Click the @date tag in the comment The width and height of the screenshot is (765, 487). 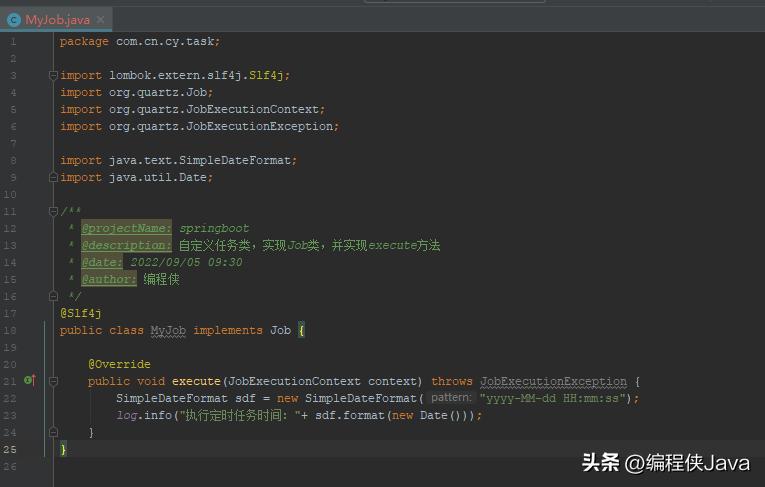(102, 262)
